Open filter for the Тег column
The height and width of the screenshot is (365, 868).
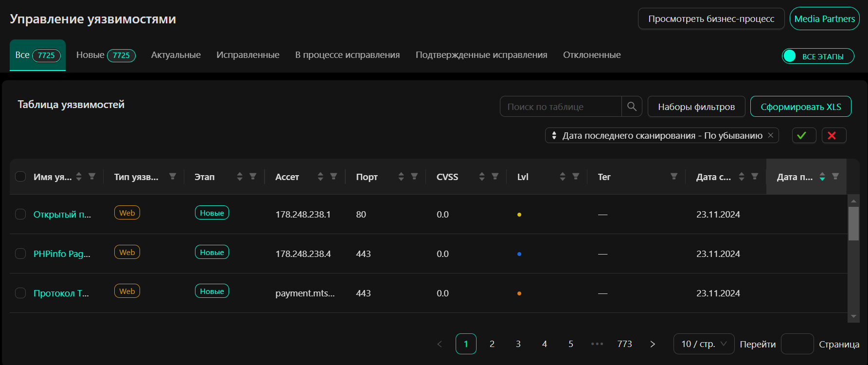[674, 177]
